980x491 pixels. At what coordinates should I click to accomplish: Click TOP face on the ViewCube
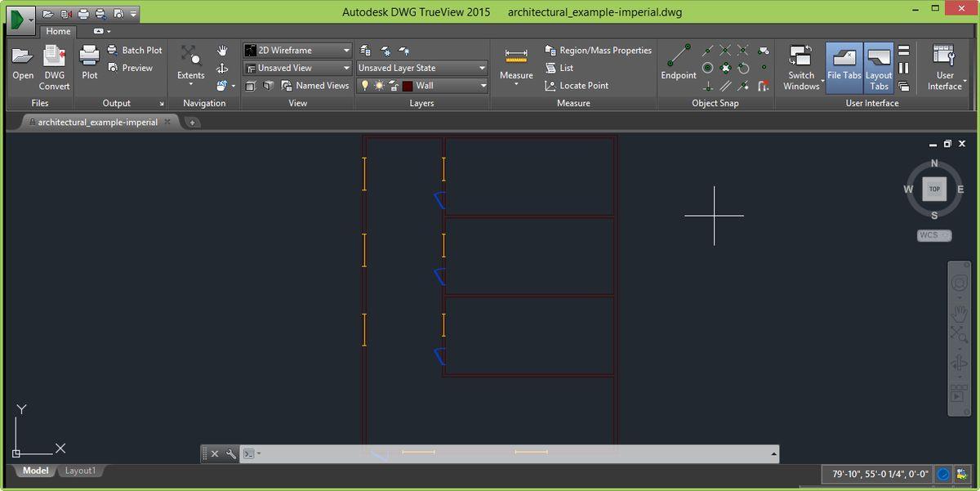[934, 189]
